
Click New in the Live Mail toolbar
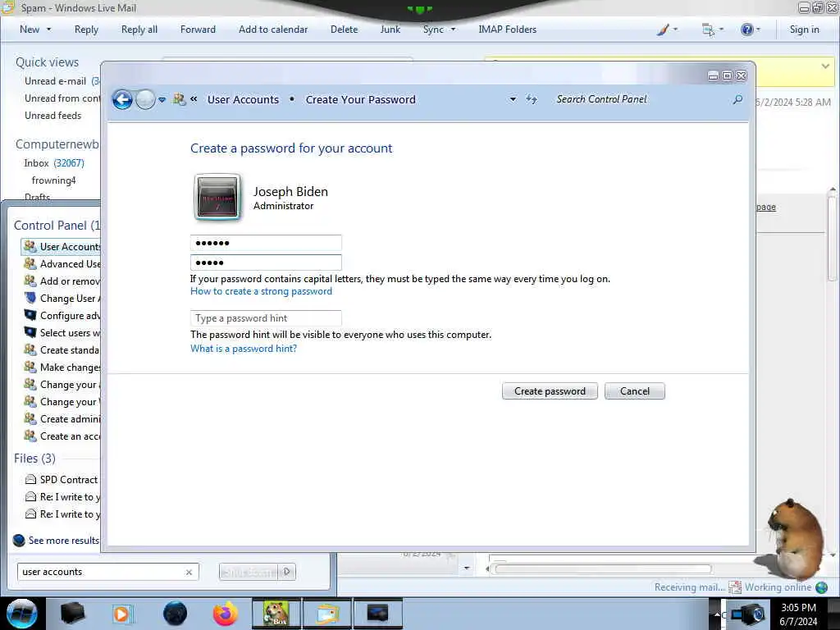coord(30,30)
